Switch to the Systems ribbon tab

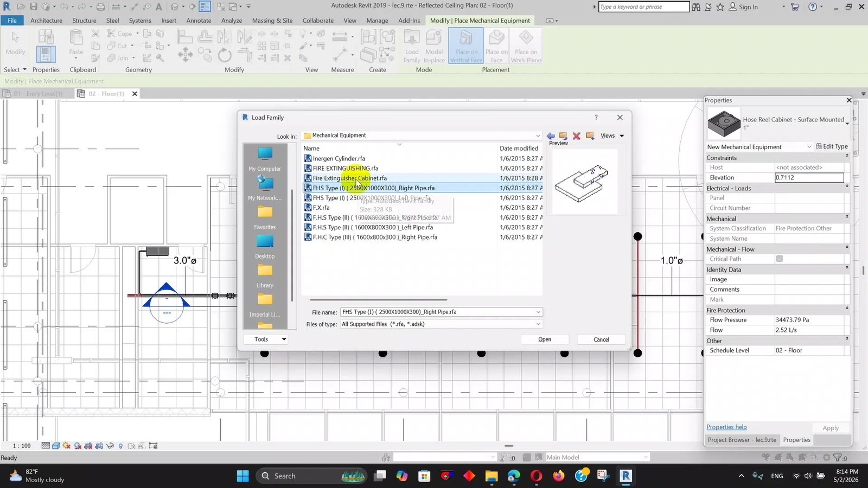[140, 21]
